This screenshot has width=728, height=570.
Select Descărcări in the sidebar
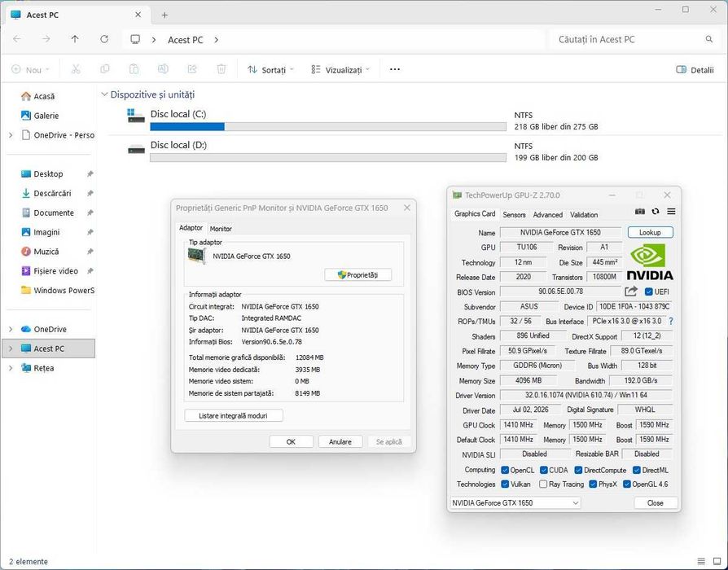coord(52,193)
